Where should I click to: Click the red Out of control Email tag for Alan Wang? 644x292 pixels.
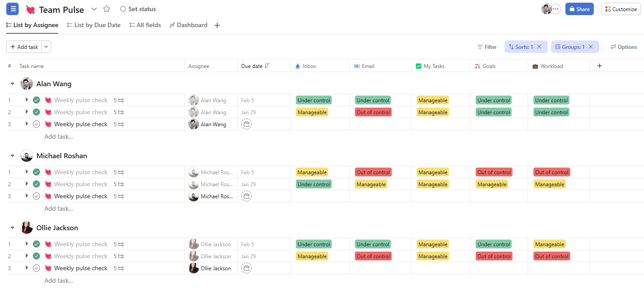pyautogui.click(x=373, y=112)
